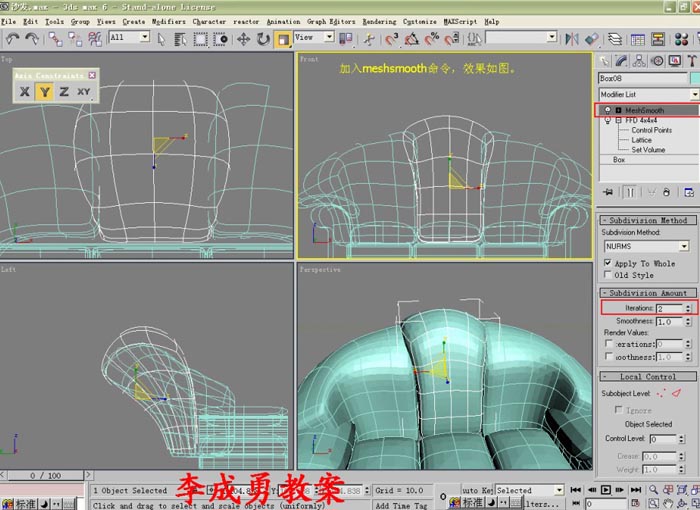Collapse the FFD 4x4x4 modifier tree
Screen dimensions: 700x510
(618, 120)
